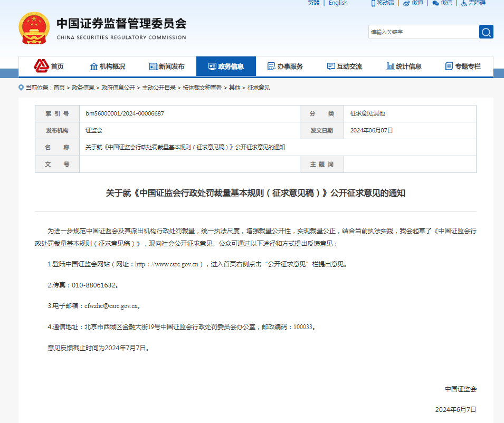This screenshot has width=504, height=423.
Task: Click the 新闻发布 newspaper icon
Action: coord(154,66)
